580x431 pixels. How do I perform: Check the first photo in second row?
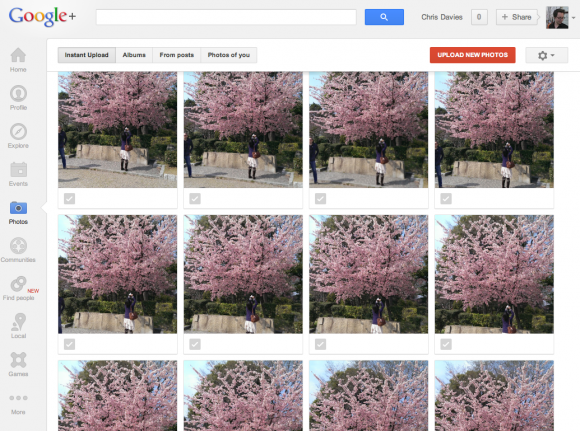tap(69, 344)
